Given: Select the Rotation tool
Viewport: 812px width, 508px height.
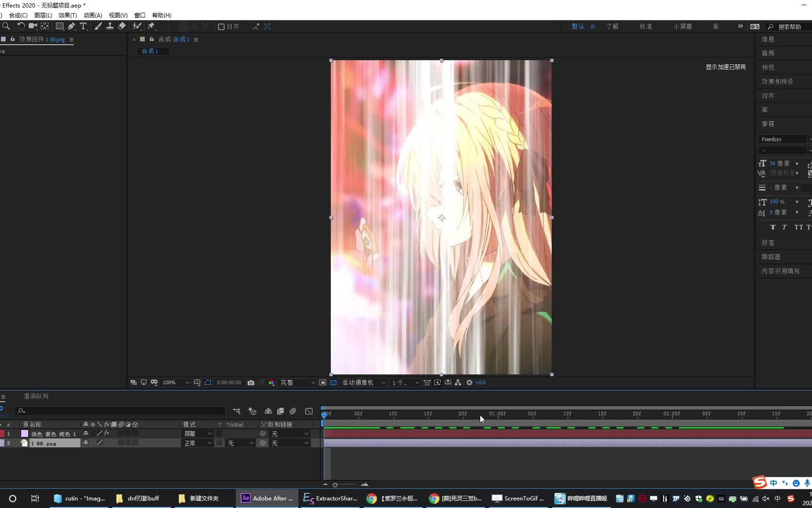Looking at the screenshot, I should point(21,26).
